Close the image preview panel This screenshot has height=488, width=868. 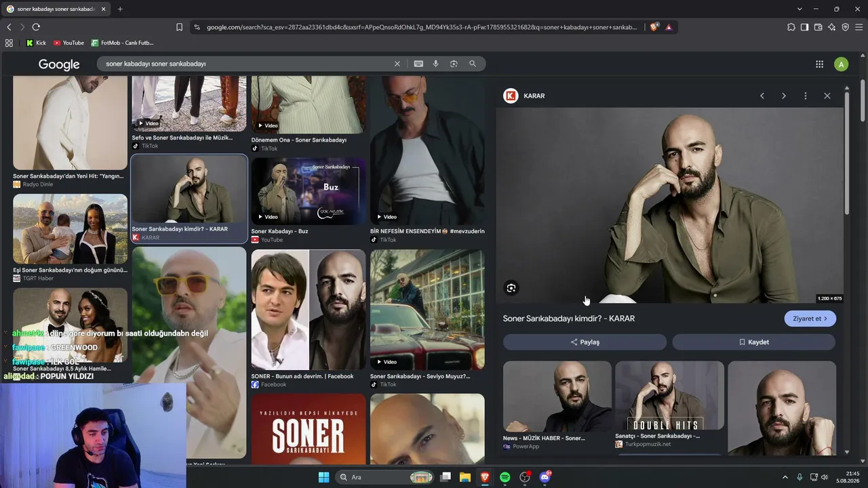[x=827, y=96]
